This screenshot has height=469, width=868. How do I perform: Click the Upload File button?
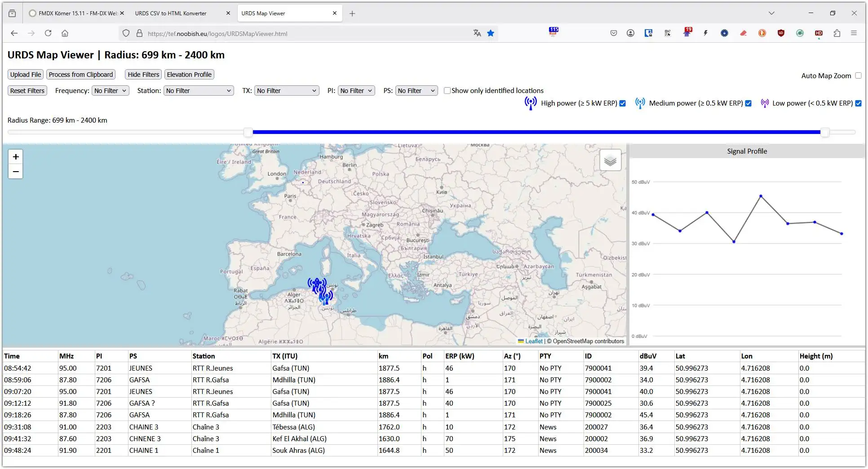click(x=26, y=75)
